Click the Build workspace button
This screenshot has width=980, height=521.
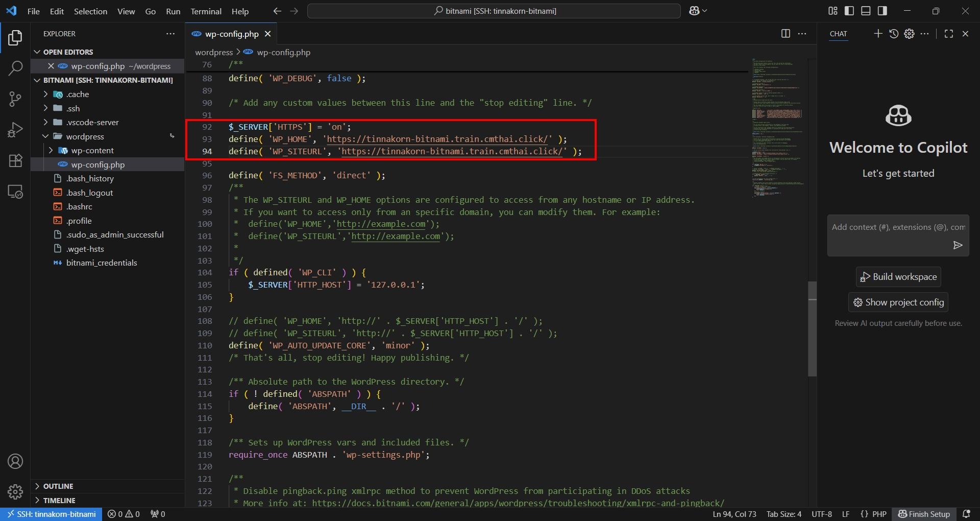click(x=898, y=277)
